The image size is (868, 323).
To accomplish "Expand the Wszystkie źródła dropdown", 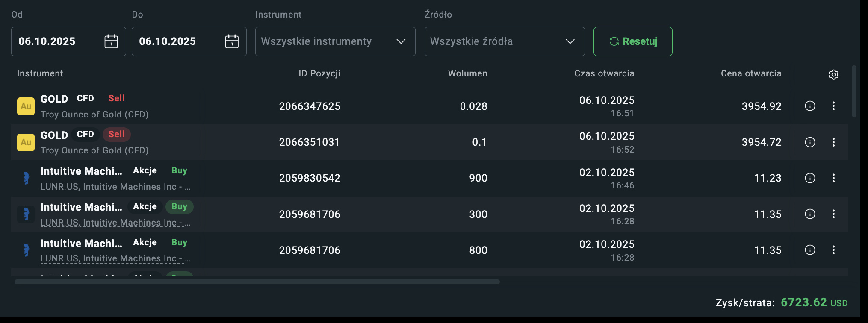I will coord(504,41).
